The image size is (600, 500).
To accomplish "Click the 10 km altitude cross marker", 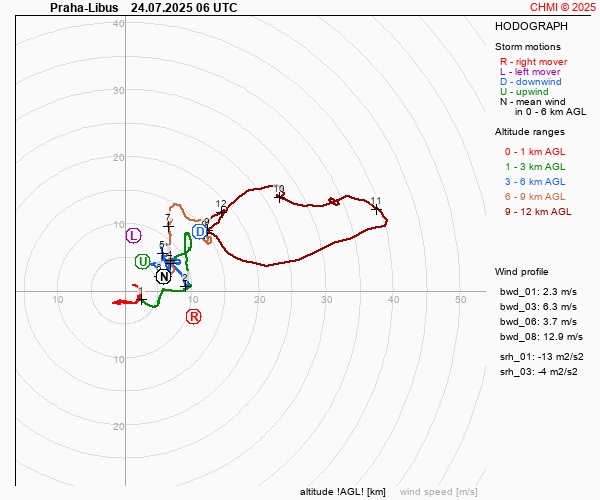I will tap(280, 197).
